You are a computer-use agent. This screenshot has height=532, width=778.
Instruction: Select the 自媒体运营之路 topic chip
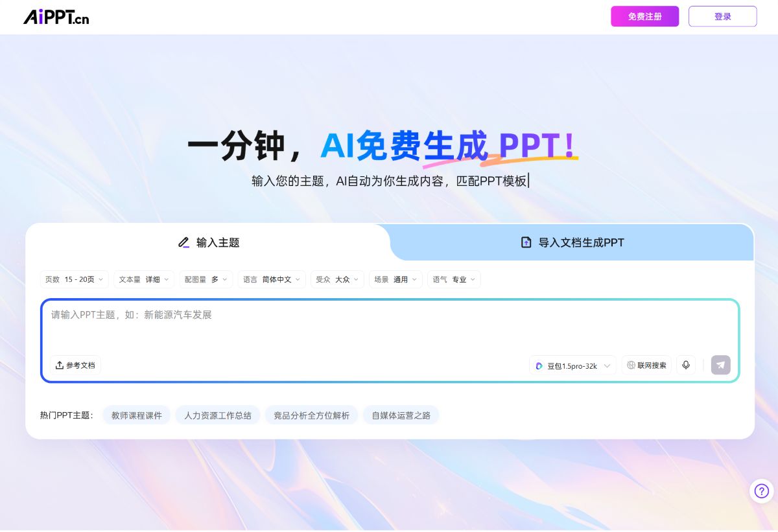pos(401,415)
